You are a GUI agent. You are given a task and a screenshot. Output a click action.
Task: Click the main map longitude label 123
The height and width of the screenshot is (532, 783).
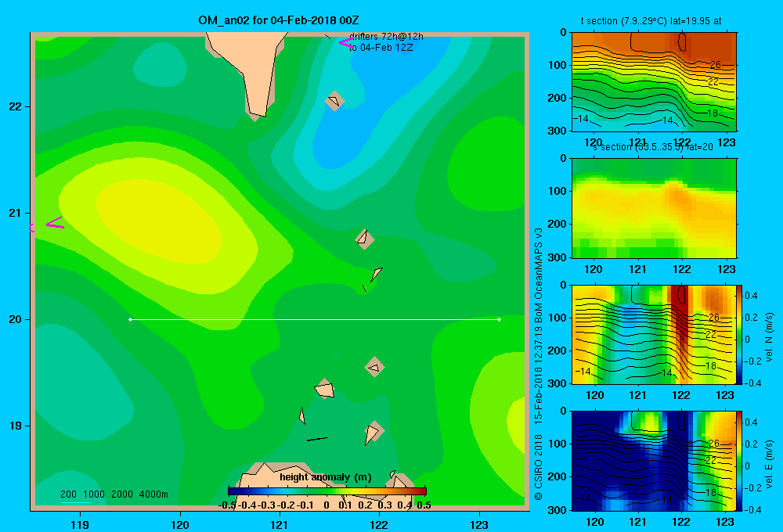479,524
